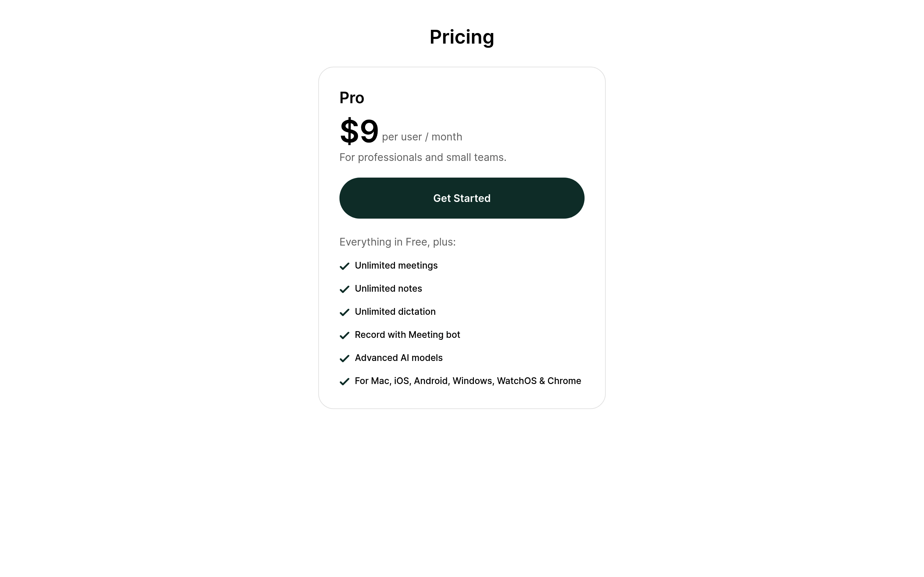The width and height of the screenshot is (924, 577).
Task: Click 'Record with Meeting bot' feature text
Action: tap(407, 335)
